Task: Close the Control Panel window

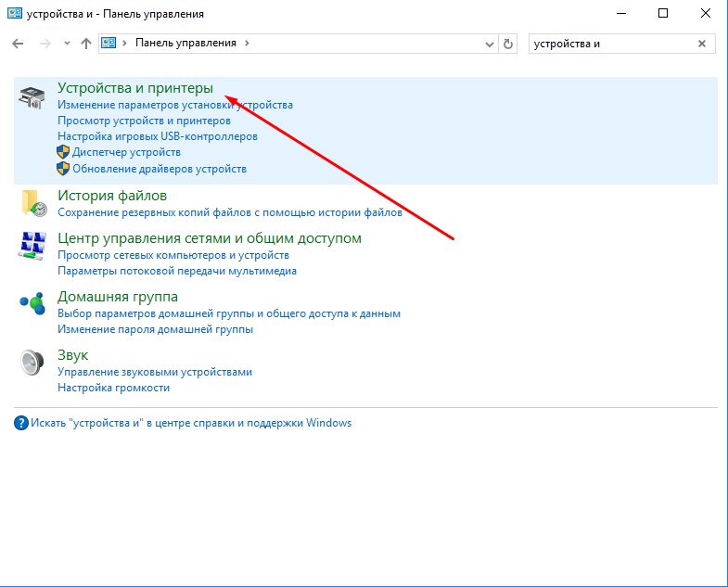Action: click(x=705, y=14)
